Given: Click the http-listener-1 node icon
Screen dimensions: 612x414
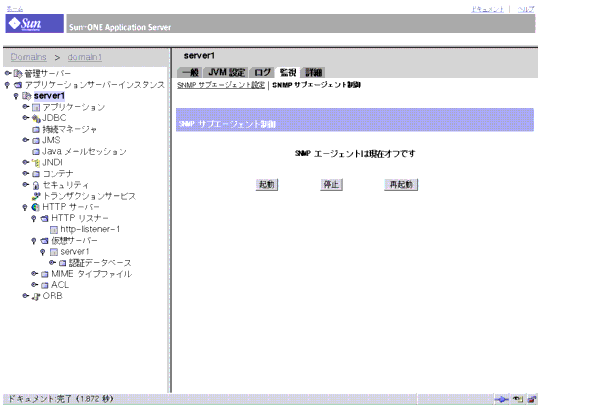Looking at the screenshot, I should tap(54, 229).
